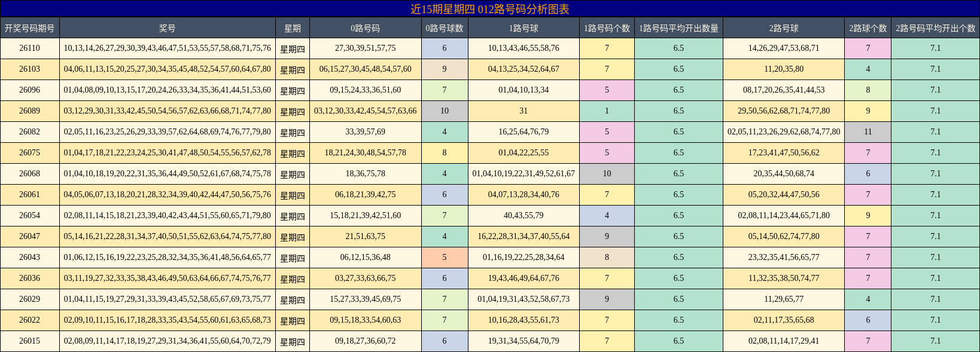Click the 奖号 cell in row 26110

(x=168, y=48)
